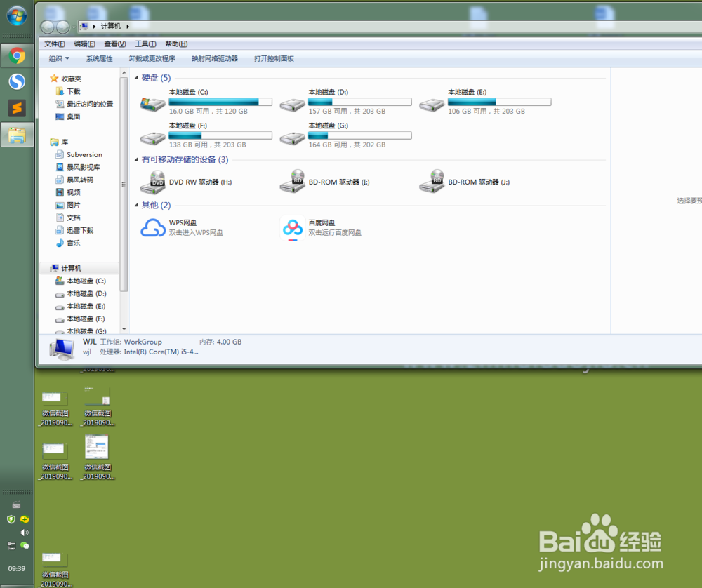Screen dimensions: 702x588
Task: Select 计算机 in navigation tree
Action: point(80,268)
